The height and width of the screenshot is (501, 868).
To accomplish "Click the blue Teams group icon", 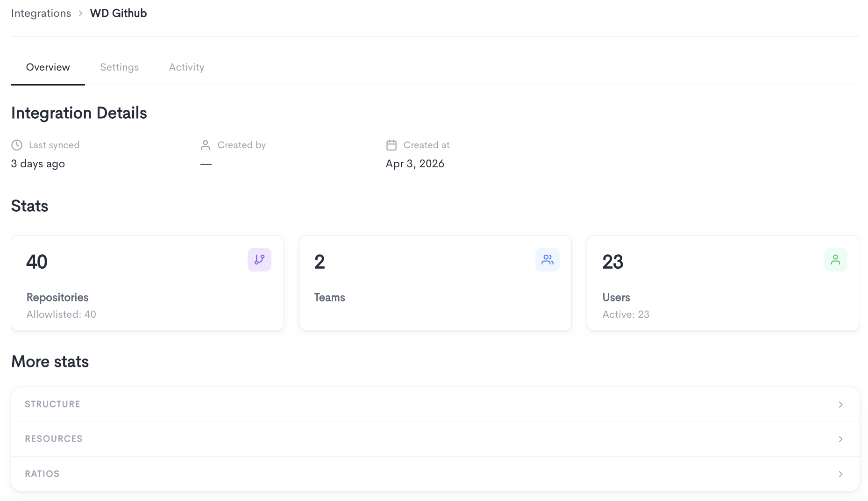I will [547, 259].
